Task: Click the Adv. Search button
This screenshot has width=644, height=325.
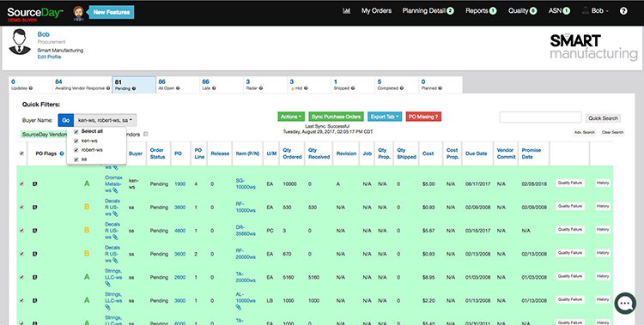Action: (x=585, y=132)
